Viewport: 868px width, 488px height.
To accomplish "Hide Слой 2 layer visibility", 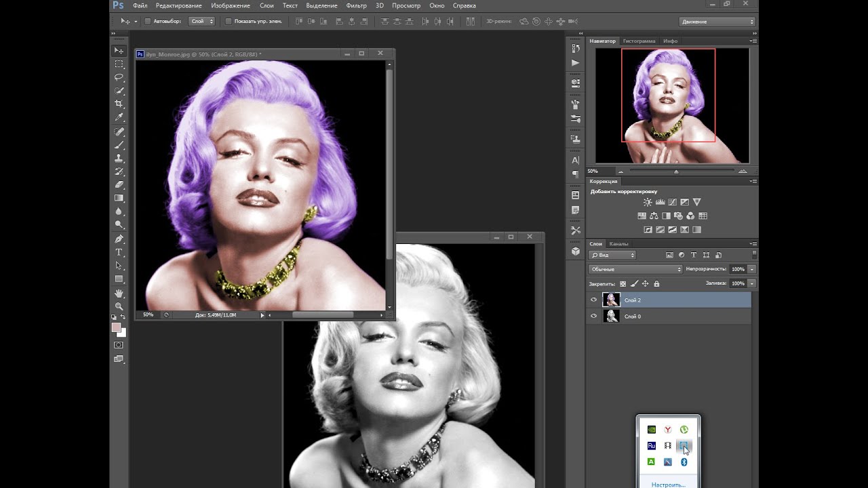I will [594, 300].
